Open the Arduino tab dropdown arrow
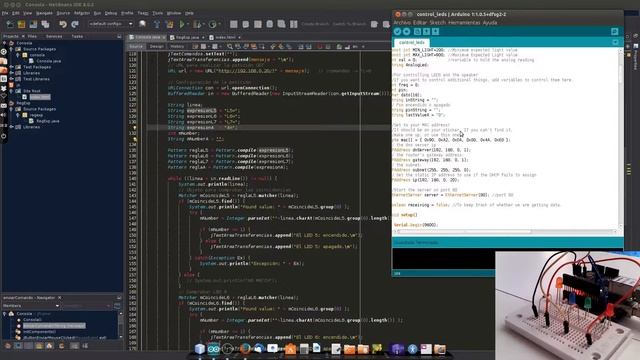Screen dimensions: 640x360 (615, 42)
